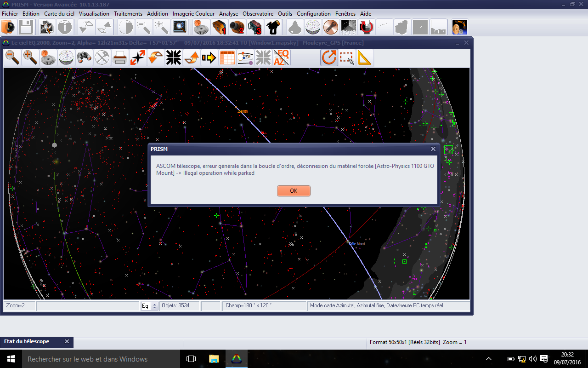Close the PRISM error dialog with X

tap(433, 149)
